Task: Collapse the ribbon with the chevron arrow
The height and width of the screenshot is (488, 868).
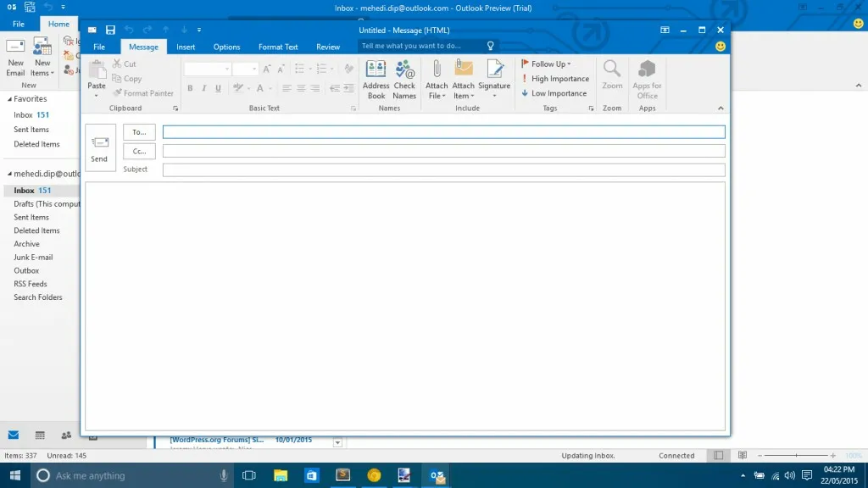Action: tap(721, 108)
